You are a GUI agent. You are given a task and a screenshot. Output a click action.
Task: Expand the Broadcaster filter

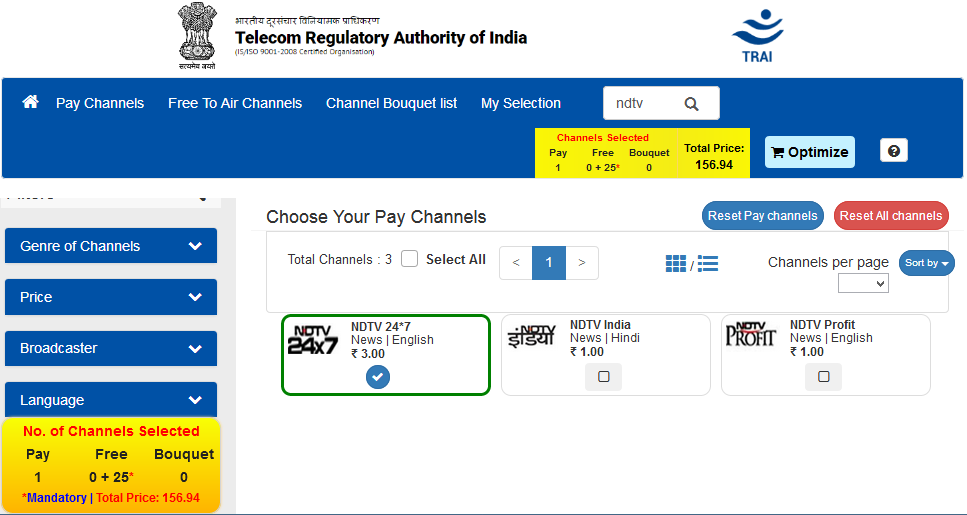[x=111, y=348]
